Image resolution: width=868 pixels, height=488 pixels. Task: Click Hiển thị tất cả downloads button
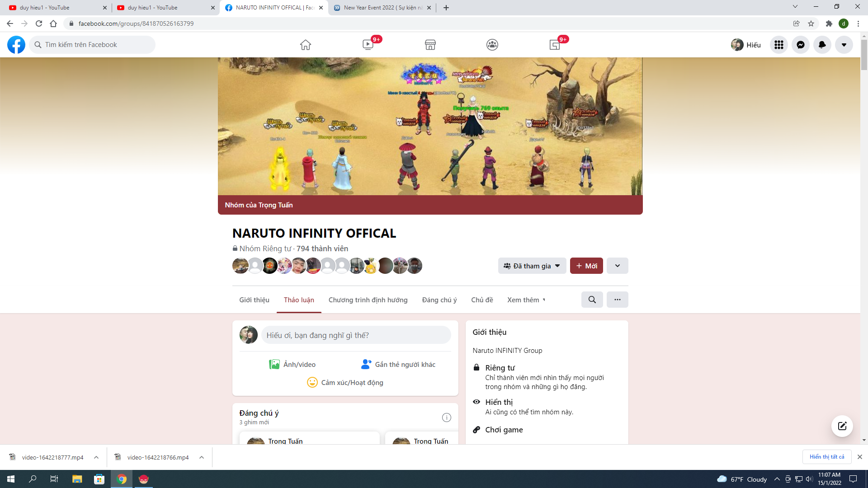click(x=827, y=457)
